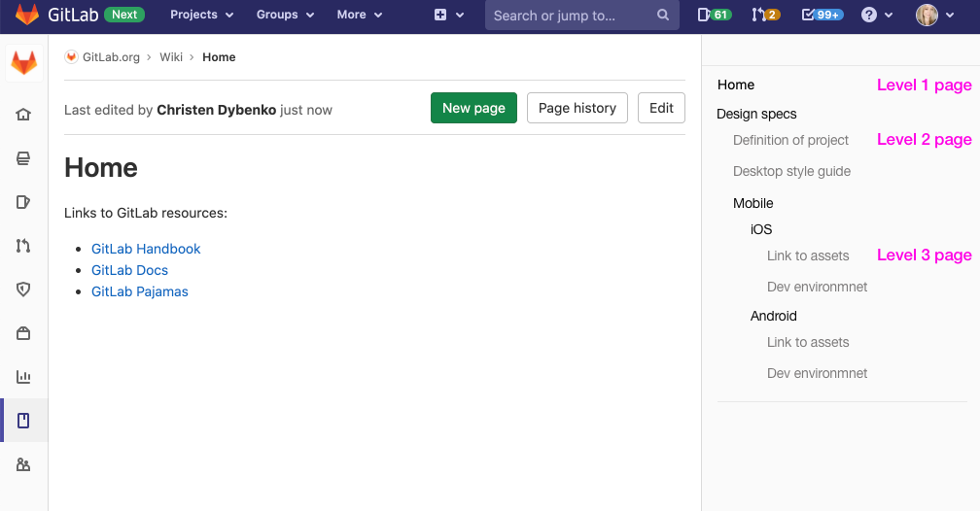Open Dev environmnet under Android
This screenshot has height=511, width=980.
(x=817, y=373)
